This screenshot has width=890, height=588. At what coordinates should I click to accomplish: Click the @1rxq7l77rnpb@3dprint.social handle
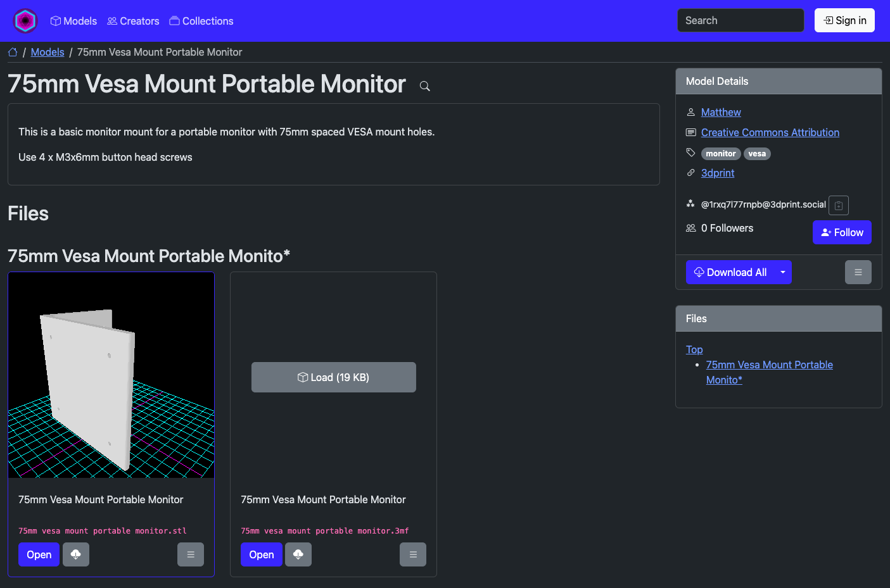coord(763,204)
